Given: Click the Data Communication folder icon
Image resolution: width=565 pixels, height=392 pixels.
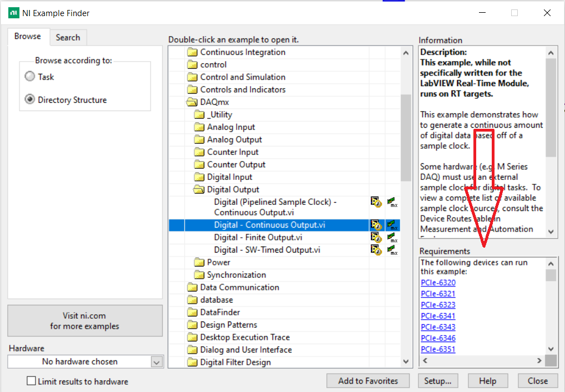Looking at the screenshot, I should 193,288.
